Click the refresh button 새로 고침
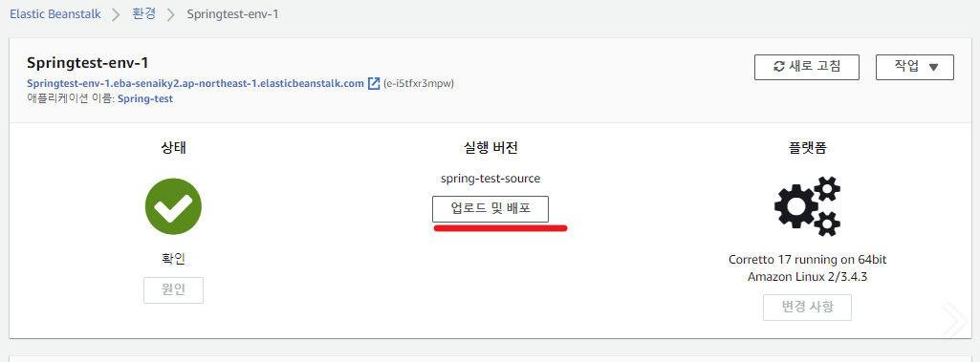Screen dimensions: 980x362 coord(807,68)
